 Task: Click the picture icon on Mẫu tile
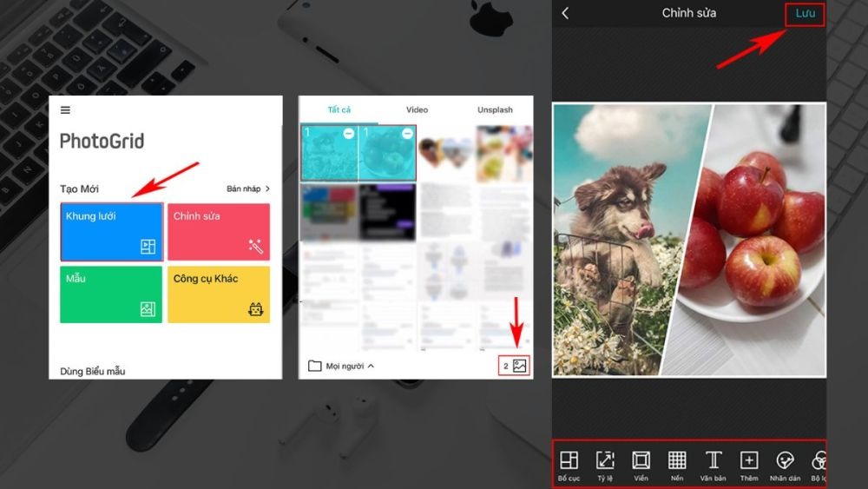tap(148, 309)
